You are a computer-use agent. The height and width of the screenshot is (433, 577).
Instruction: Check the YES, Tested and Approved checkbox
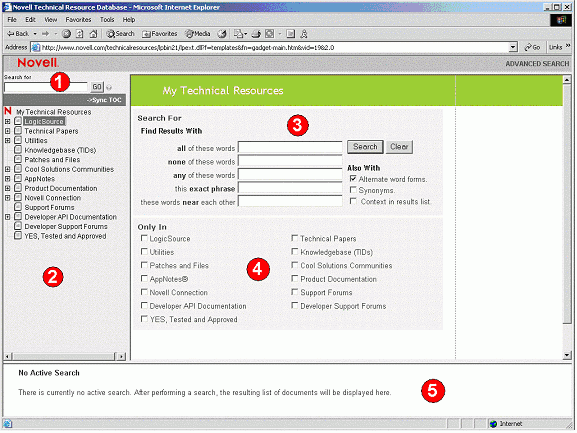point(144,319)
